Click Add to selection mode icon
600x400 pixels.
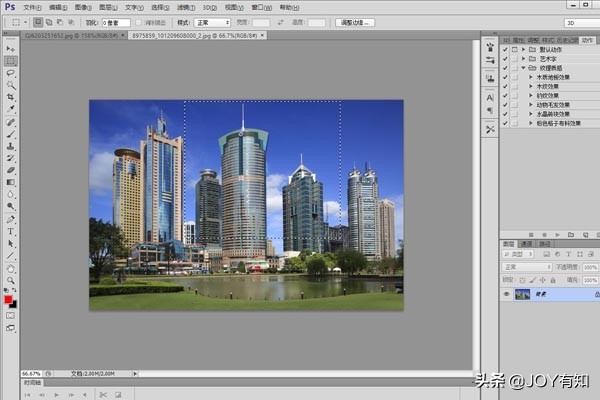tap(49, 23)
